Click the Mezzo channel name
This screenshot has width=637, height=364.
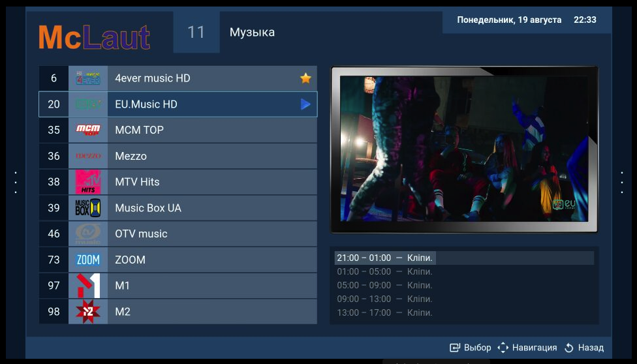pos(131,156)
